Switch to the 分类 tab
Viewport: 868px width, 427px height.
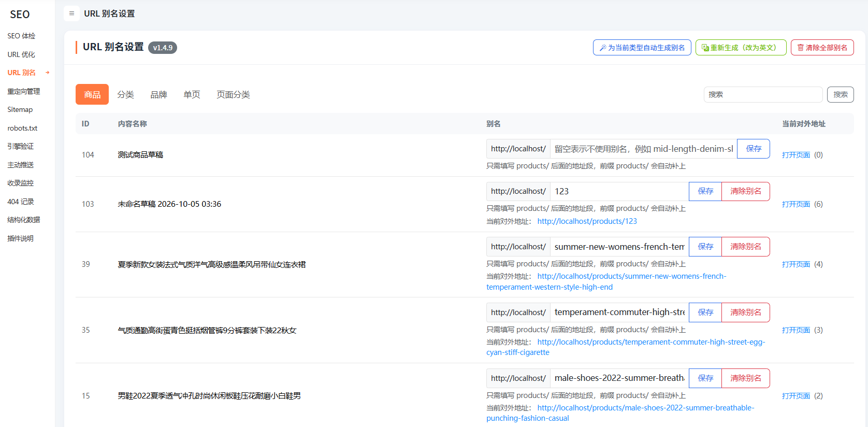coord(125,94)
